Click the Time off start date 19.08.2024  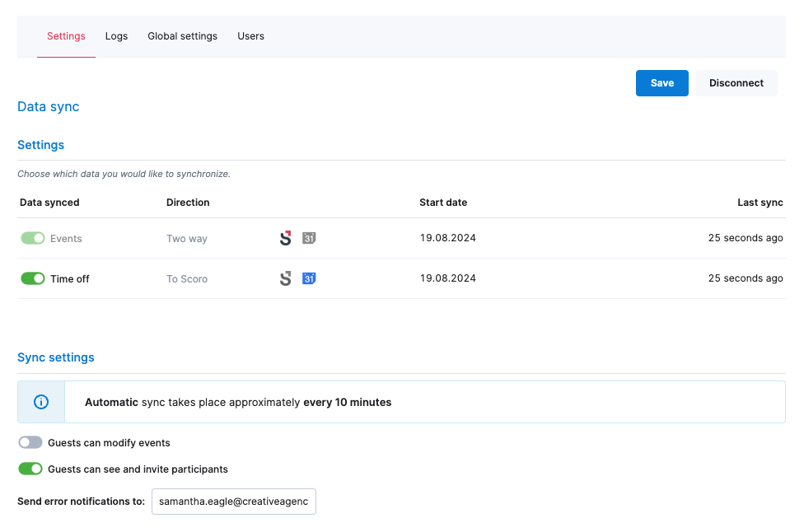pyautogui.click(x=447, y=278)
